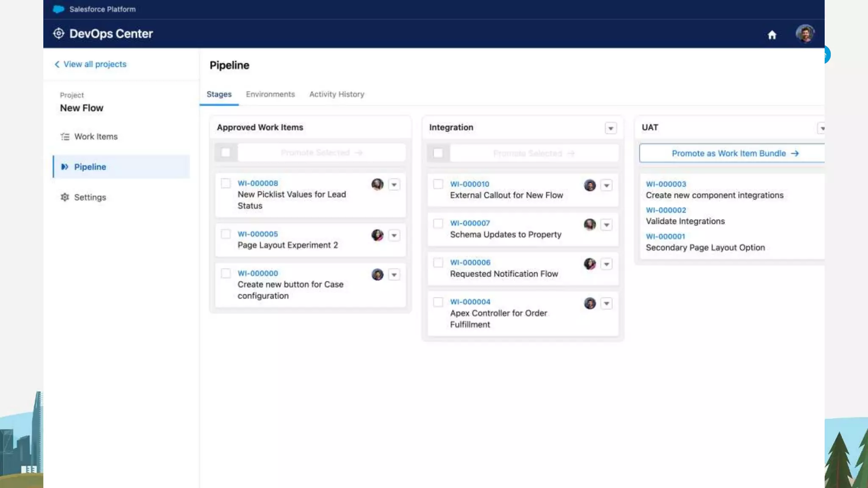Click the Pipeline double-arrow icon
Screen dimensions: 868x488
[x=64, y=167]
